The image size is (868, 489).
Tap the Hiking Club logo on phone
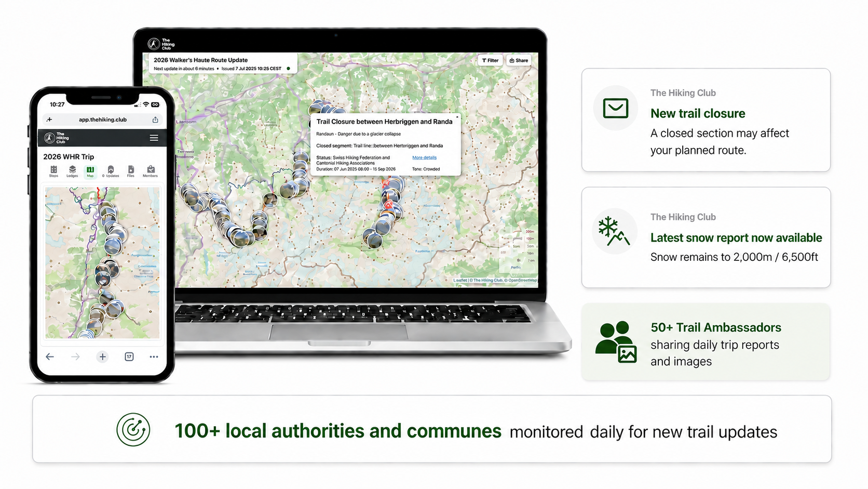click(57, 138)
